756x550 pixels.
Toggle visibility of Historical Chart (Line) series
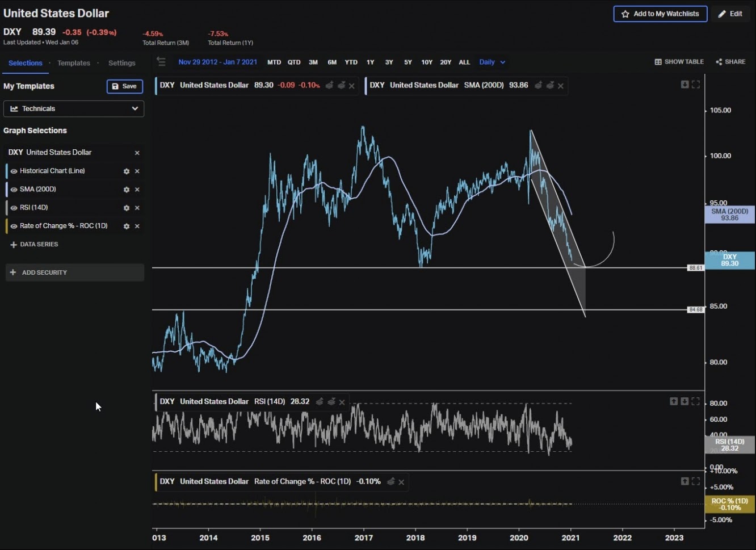tap(14, 171)
